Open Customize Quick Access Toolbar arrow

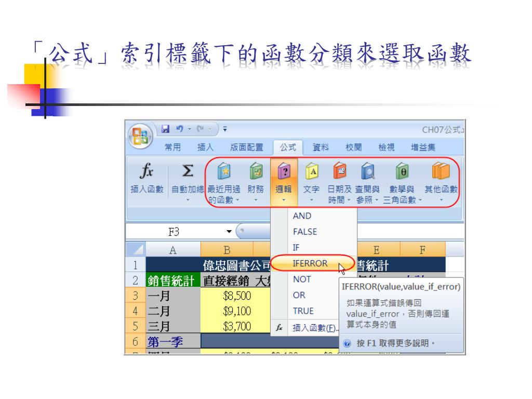[225, 129]
